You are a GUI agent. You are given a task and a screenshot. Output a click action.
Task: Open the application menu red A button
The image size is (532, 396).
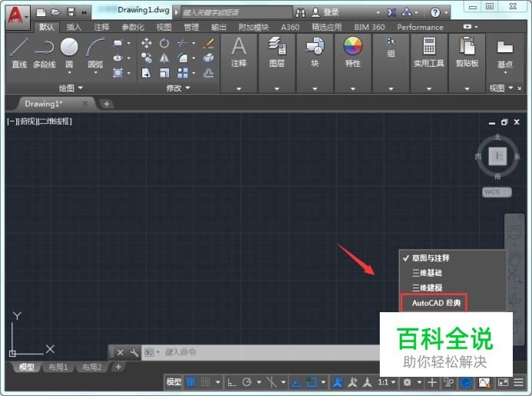(x=18, y=16)
